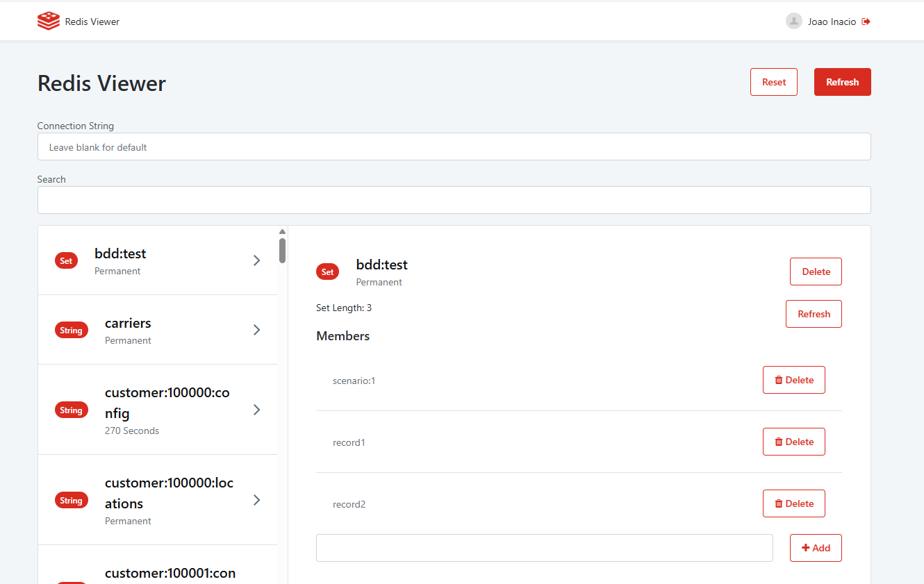The height and width of the screenshot is (584, 924).
Task: Open carriers key via its chevron
Action: click(x=257, y=330)
